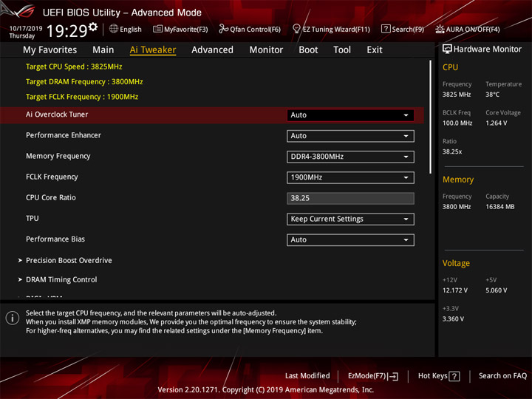The width and height of the screenshot is (532, 399).
Task: Open the Monitor tab
Action: tap(266, 50)
